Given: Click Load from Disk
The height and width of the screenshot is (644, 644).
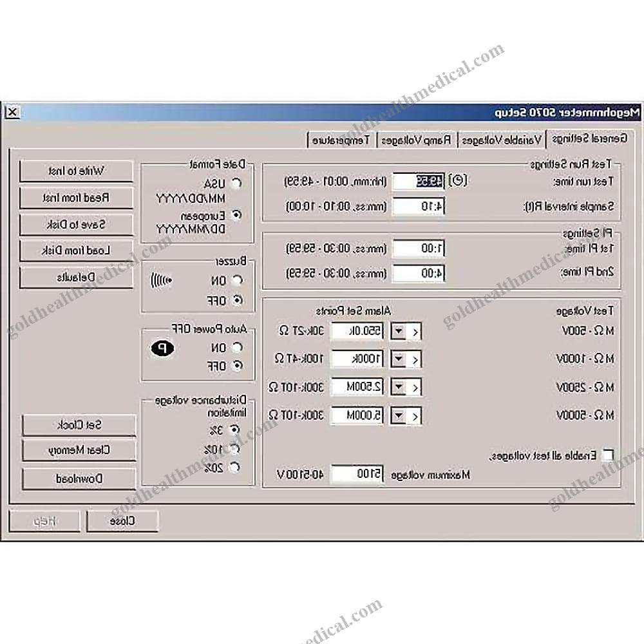Looking at the screenshot, I should click(x=77, y=251).
